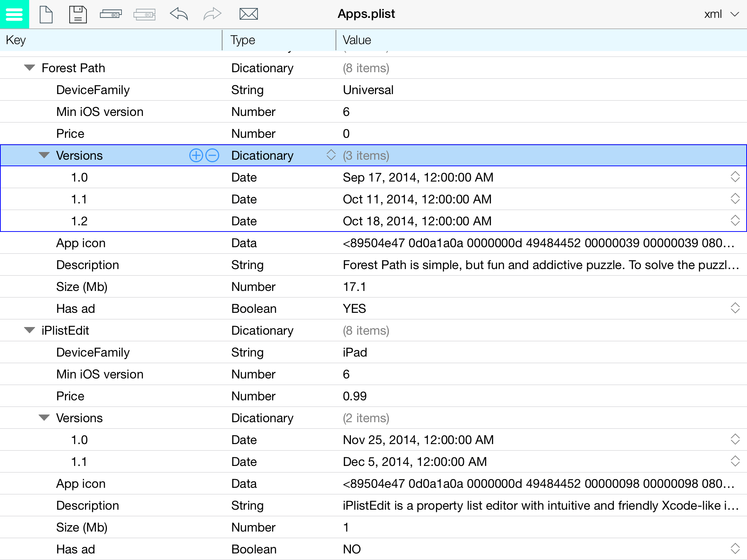Change Versions Dictionary type stepper
The height and width of the screenshot is (560, 747).
331,155
